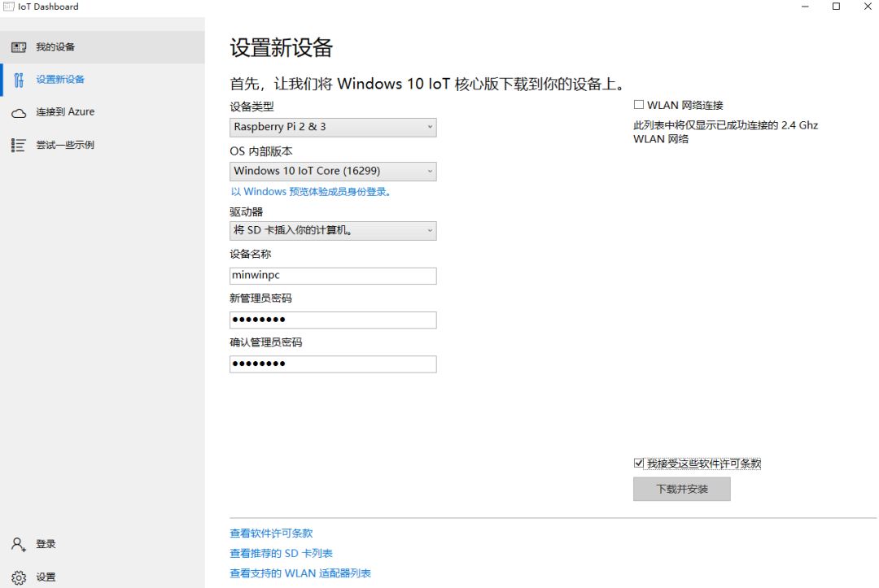
Task: Click the My Devices board icon
Action: point(19,47)
